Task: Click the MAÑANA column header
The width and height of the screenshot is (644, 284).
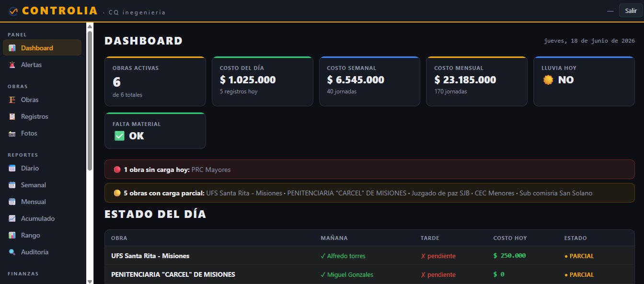Action: tap(334, 238)
